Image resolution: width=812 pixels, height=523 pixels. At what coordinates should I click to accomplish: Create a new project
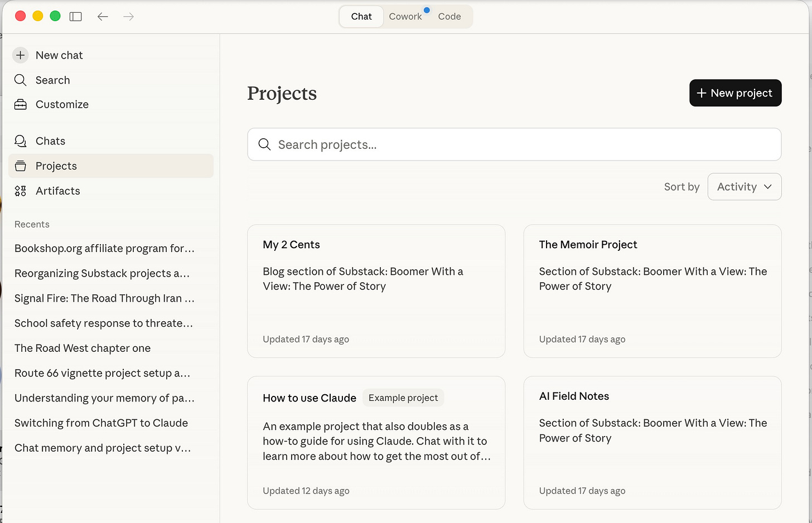tap(735, 93)
